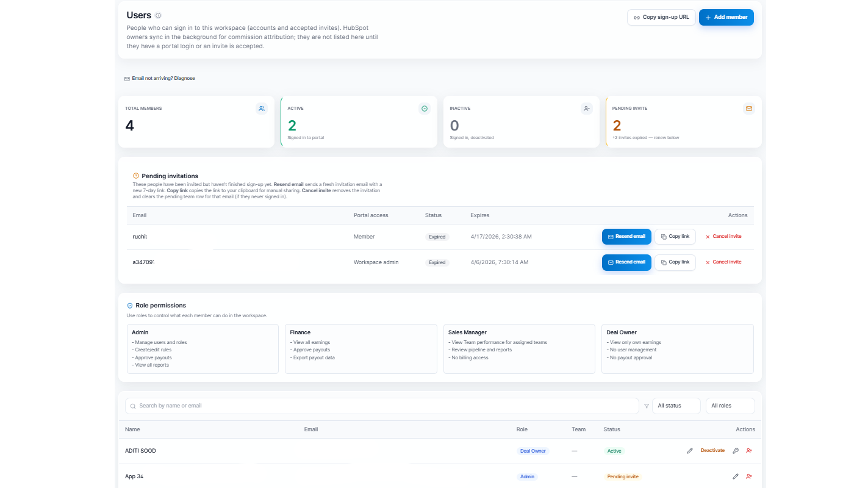The width and height of the screenshot is (868, 488).
Task: Click the Total Members people icon
Action: pyautogui.click(x=262, y=109)
